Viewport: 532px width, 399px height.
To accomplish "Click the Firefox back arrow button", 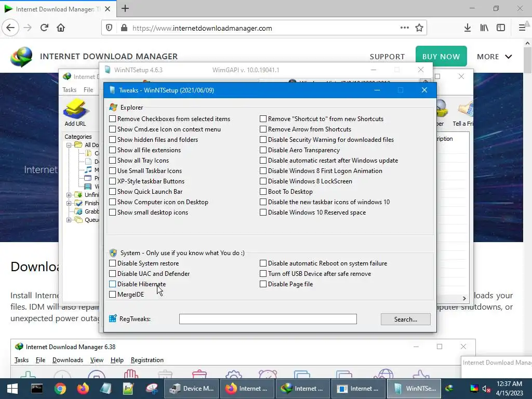I will point(10,28).
